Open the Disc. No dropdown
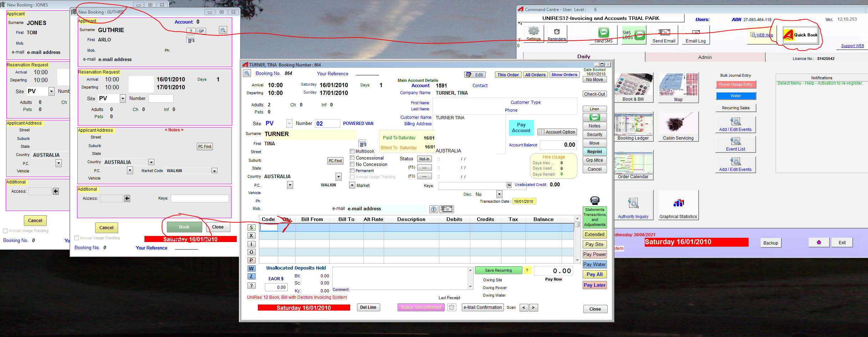The height and width of the screenshot is (337, 868). click(x=499, y=195)
